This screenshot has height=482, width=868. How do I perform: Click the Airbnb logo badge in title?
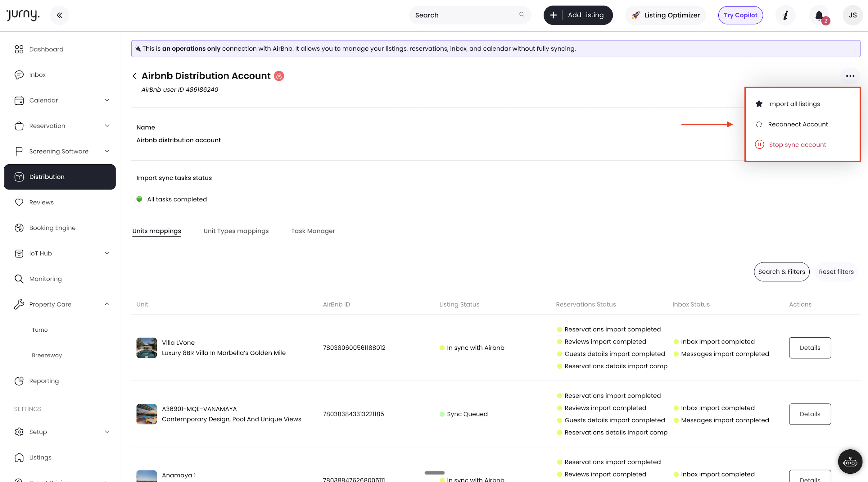(279, 76)
